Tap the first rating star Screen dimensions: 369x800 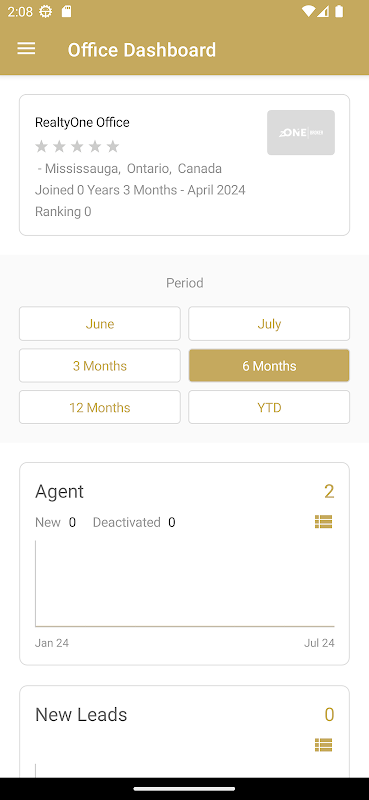click(x=42, y=147)
